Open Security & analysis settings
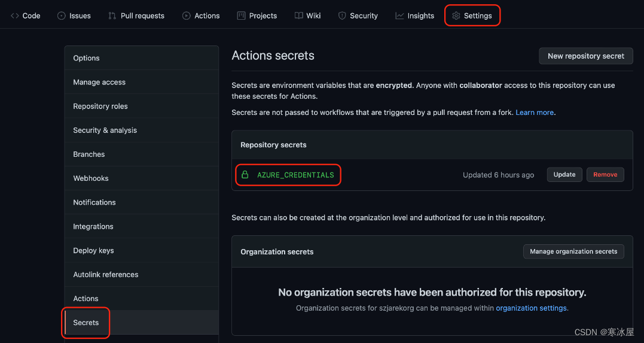This screenshot has width=644, height=343. point(141,130)
